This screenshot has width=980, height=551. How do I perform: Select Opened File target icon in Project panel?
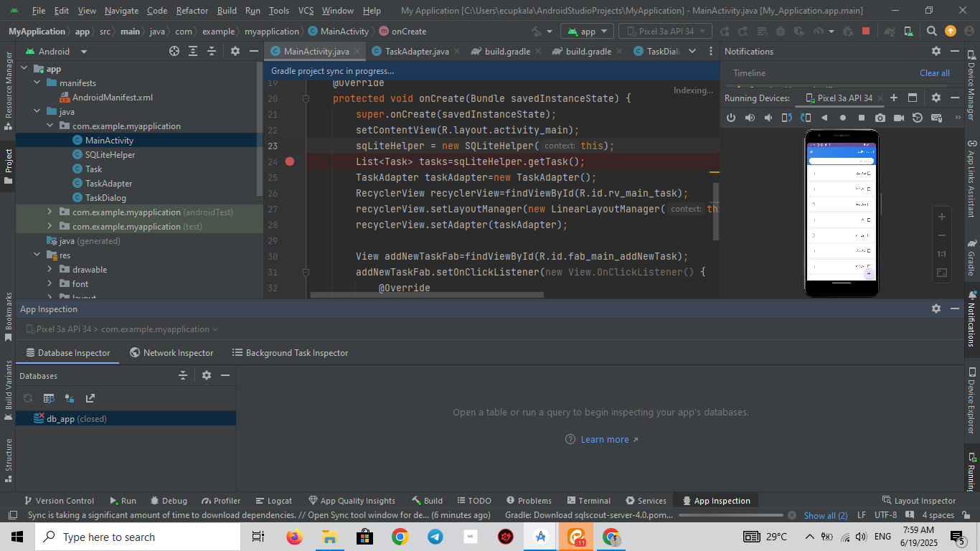(x=174, y=51)
